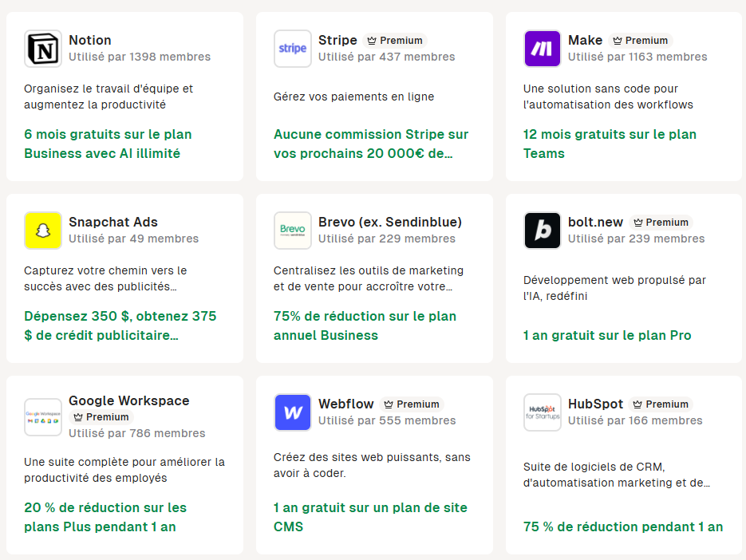This screenshot has height=560, width=746.
Task: Click the Notion logo icon
Action: (43, 49)
